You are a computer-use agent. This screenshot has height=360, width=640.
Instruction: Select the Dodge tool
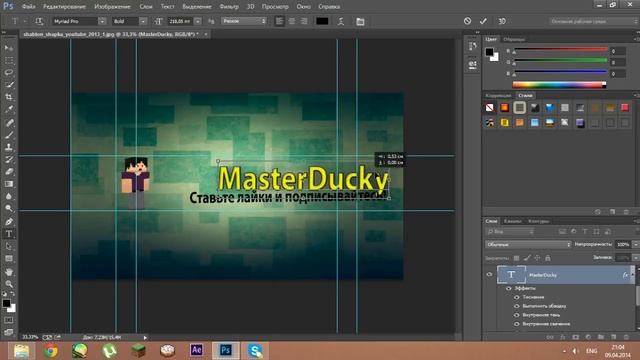tap(9, 209)
